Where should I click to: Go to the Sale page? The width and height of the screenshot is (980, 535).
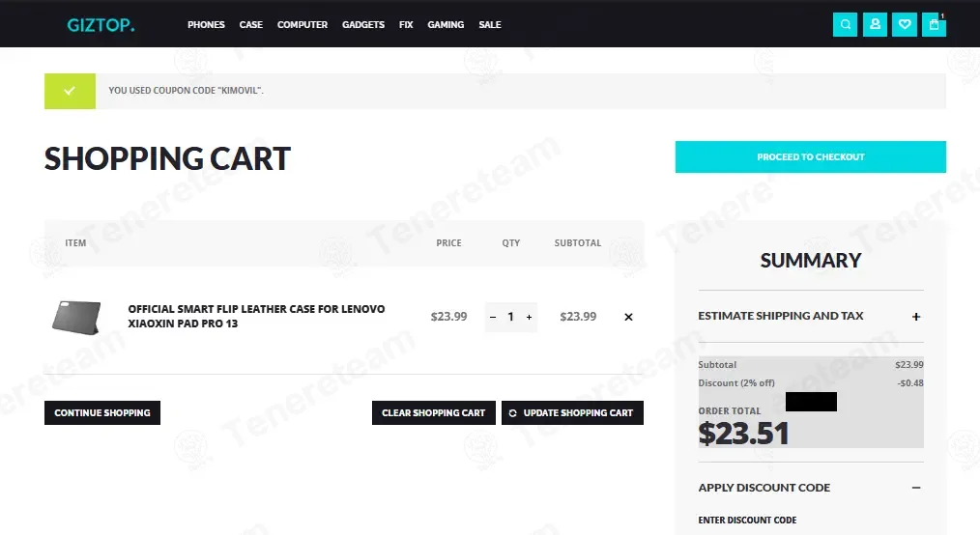pos(490,25)
